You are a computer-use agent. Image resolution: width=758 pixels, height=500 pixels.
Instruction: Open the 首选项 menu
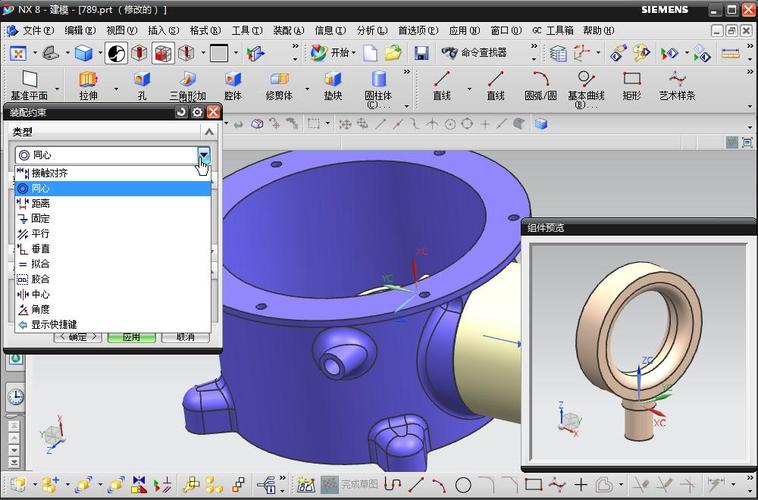coord(418,30)
